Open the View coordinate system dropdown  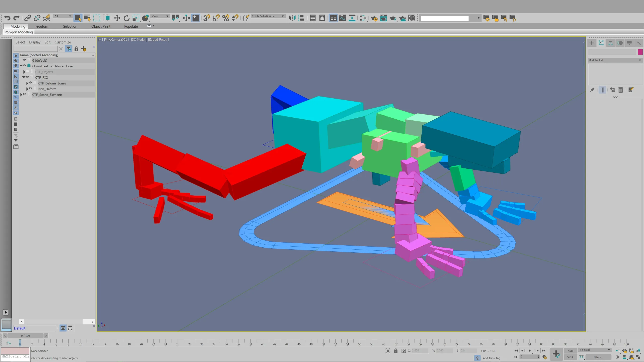160,16
